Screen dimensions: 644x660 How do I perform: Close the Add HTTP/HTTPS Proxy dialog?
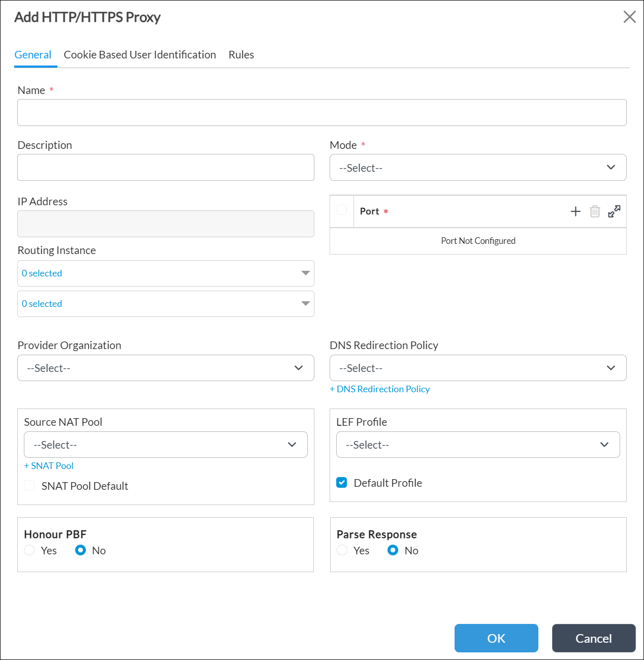pyautogui.click(x=629, y=17)
